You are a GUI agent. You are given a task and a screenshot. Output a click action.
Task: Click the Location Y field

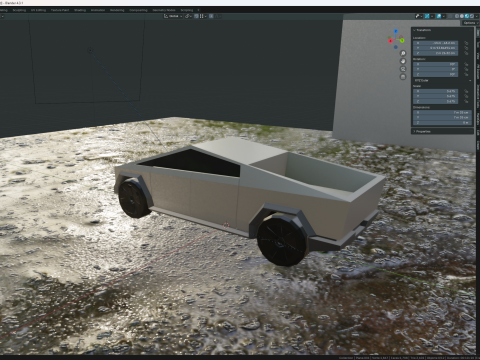tap(436, 48)
